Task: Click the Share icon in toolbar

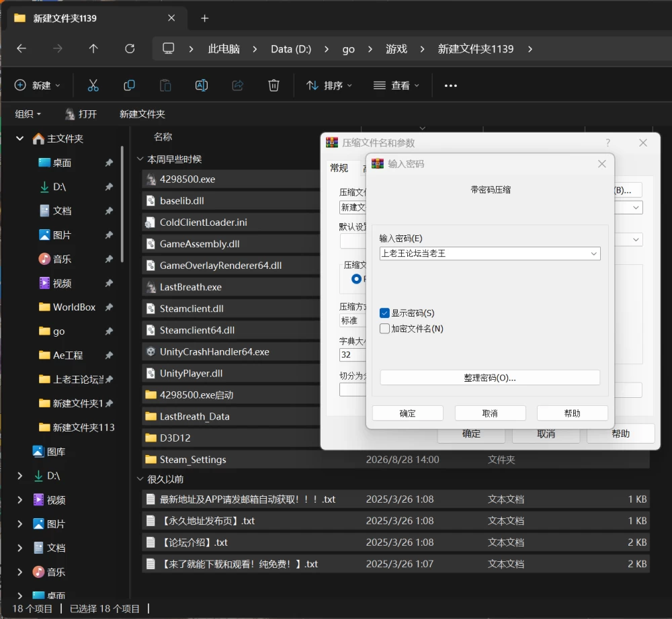Action: click(237, 85)
